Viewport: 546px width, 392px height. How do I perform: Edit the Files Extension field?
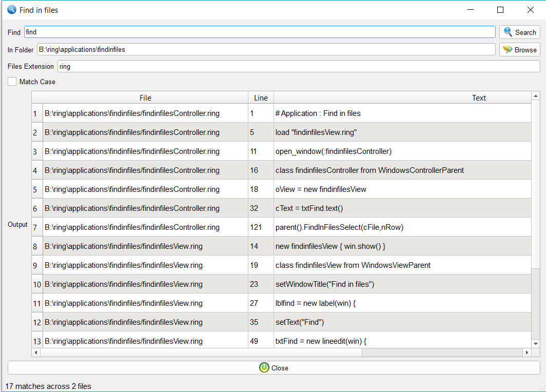298,67
